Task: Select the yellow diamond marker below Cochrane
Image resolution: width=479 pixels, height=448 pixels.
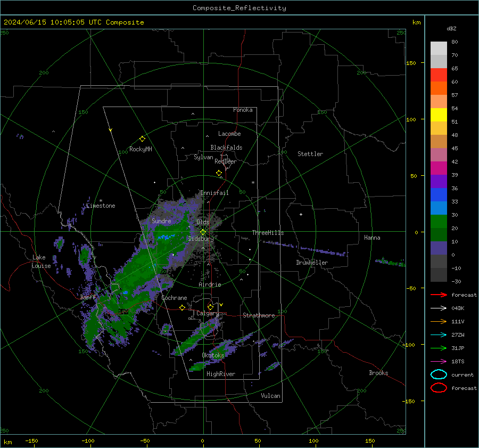Action: pos(183,307)
